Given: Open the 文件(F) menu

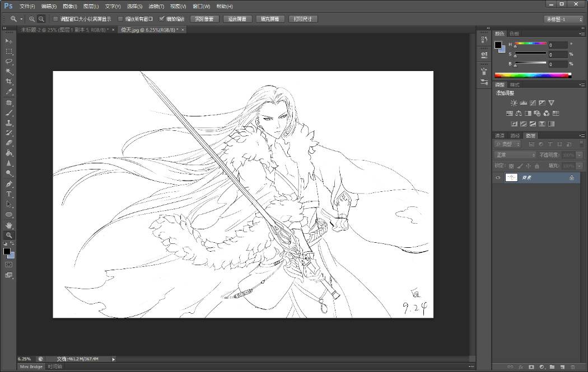Looking at the screenshot, I should (x=27, y=6).
